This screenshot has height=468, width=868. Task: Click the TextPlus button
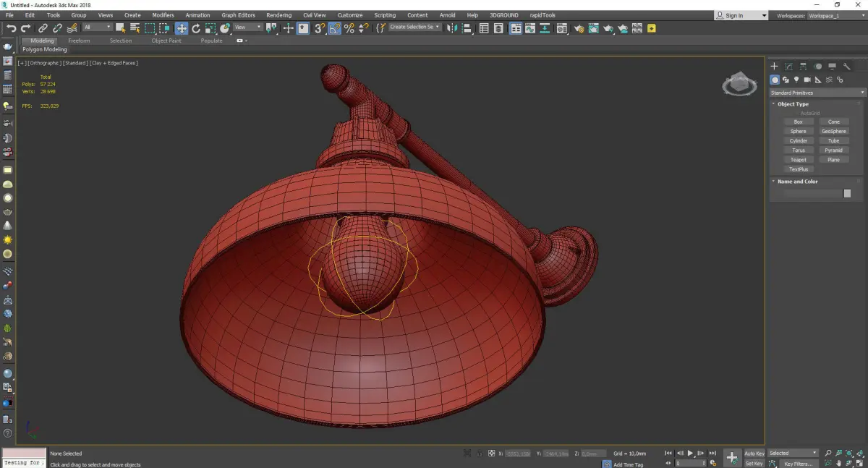(x=798, y=169)
